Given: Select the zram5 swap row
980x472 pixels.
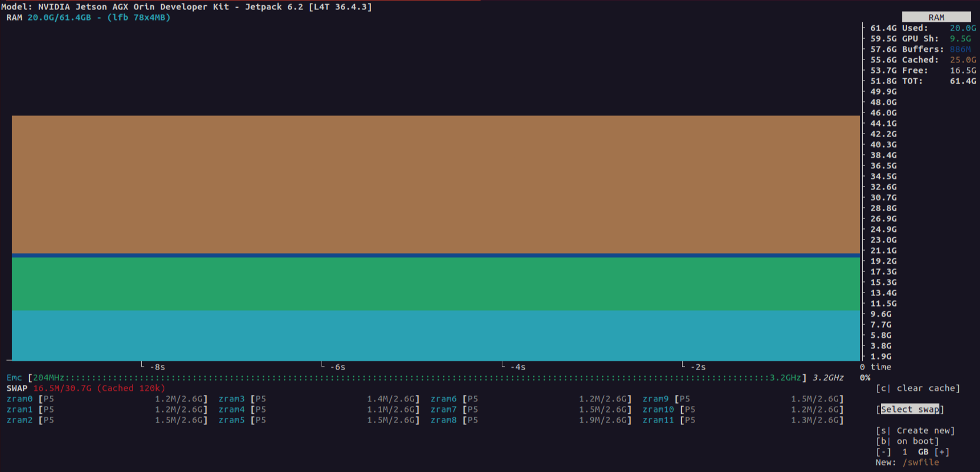Looking at the screenshot, I should pyautogui.click(x=319, y=420).
